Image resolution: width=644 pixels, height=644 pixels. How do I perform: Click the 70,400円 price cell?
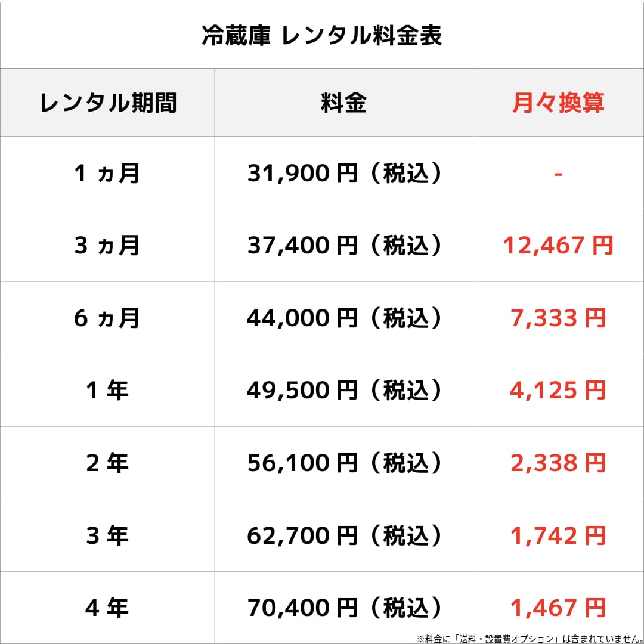344,608
